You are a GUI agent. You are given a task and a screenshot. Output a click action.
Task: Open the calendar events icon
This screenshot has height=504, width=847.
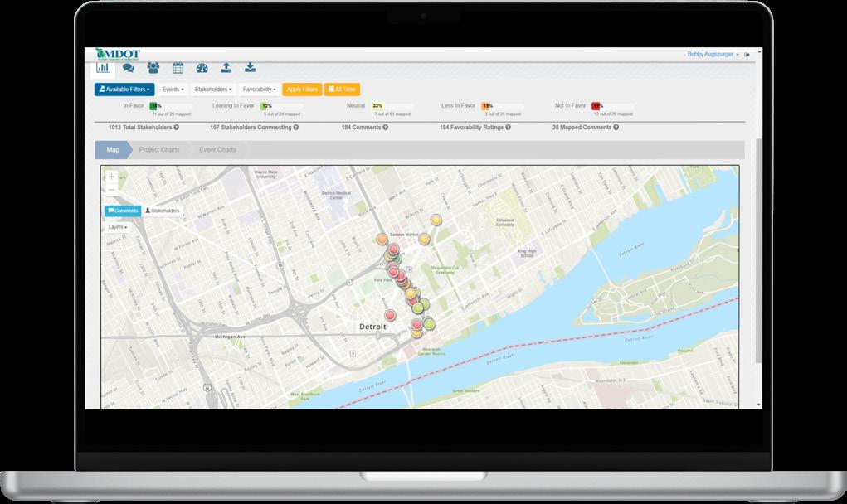pyautogui.click(x=178, y=68)
